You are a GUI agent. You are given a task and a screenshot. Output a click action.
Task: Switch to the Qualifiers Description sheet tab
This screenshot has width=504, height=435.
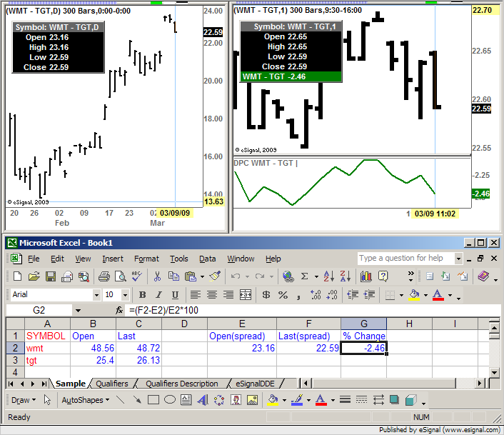(x=181, y=384)
